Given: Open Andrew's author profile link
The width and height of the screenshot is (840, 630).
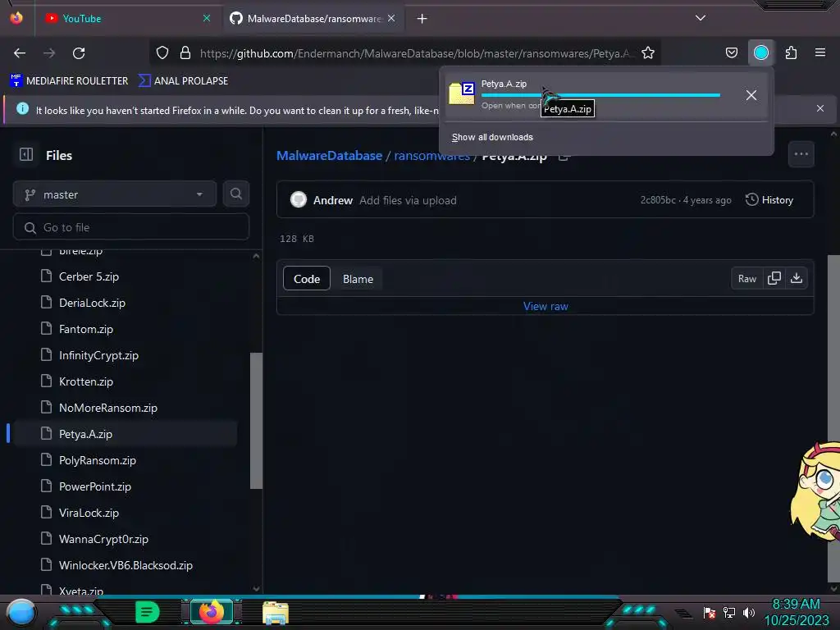Looking at the screenshot, I should (333, 200).
